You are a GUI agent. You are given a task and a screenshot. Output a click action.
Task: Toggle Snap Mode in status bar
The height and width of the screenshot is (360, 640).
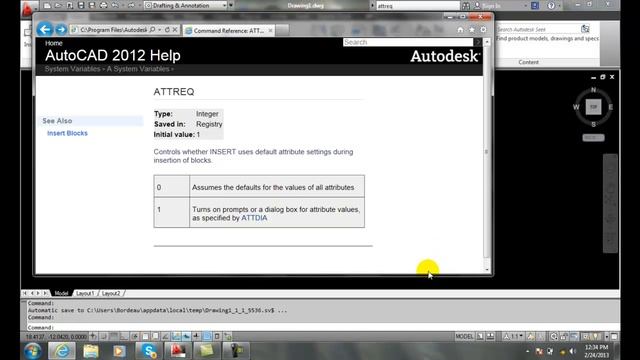click(104, 336)
